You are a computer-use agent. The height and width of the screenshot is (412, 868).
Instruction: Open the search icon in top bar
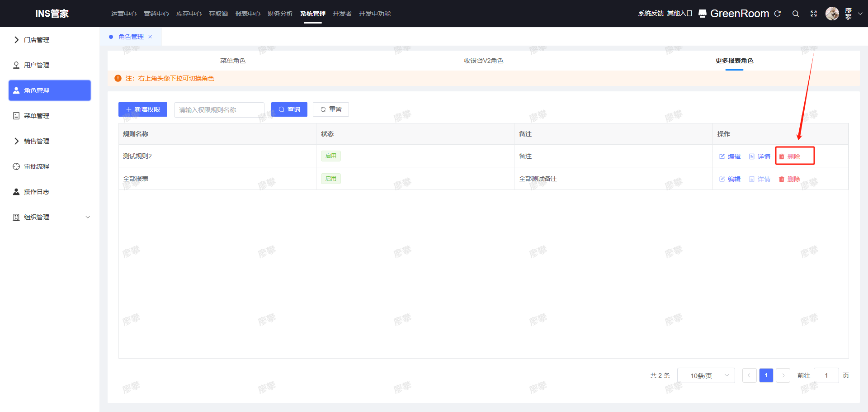(796, 14)
